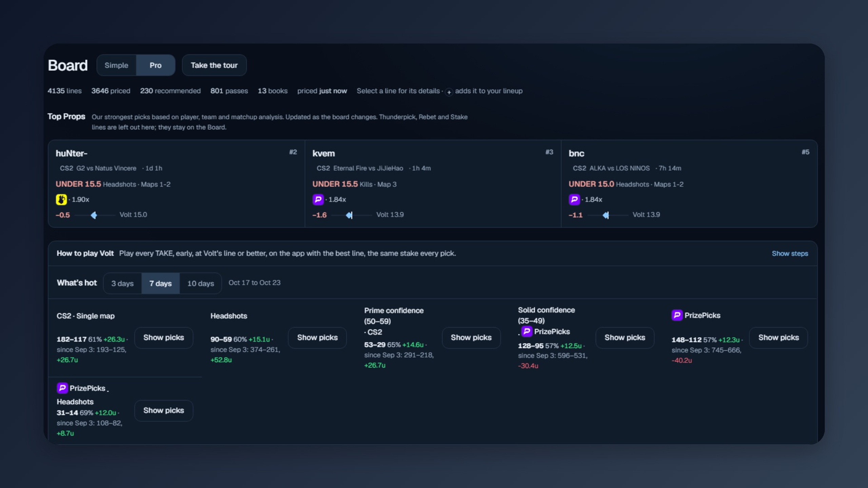Open the huNter- top prop card

tap(177, 184)
